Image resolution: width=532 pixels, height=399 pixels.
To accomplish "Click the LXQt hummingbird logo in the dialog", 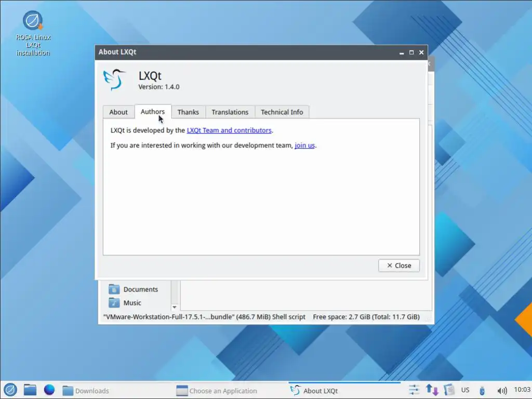I will tap(114, 79).
